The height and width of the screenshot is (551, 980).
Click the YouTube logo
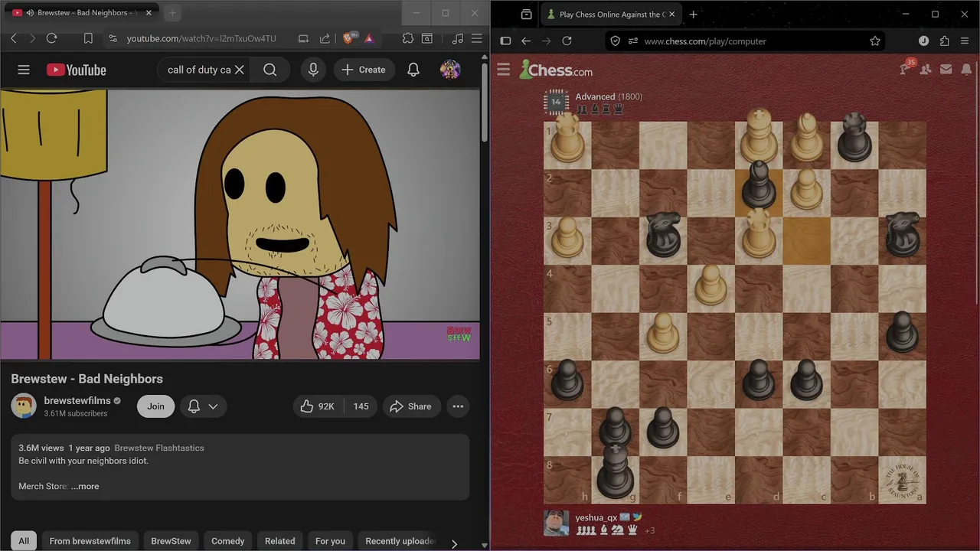[x=76, y=70]
